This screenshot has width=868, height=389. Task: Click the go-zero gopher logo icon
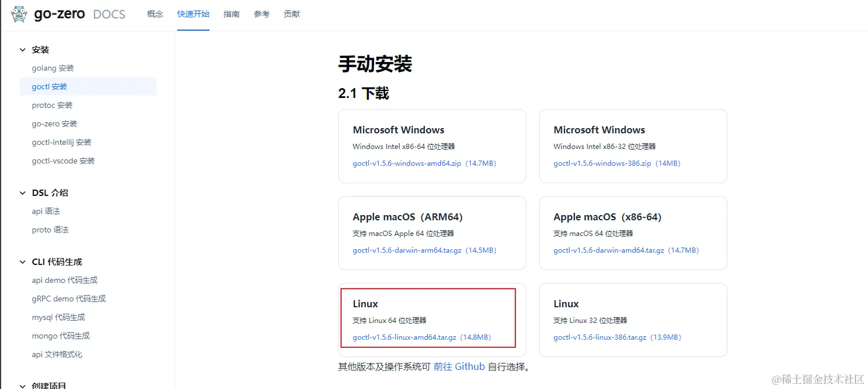[x=19, y=14]
